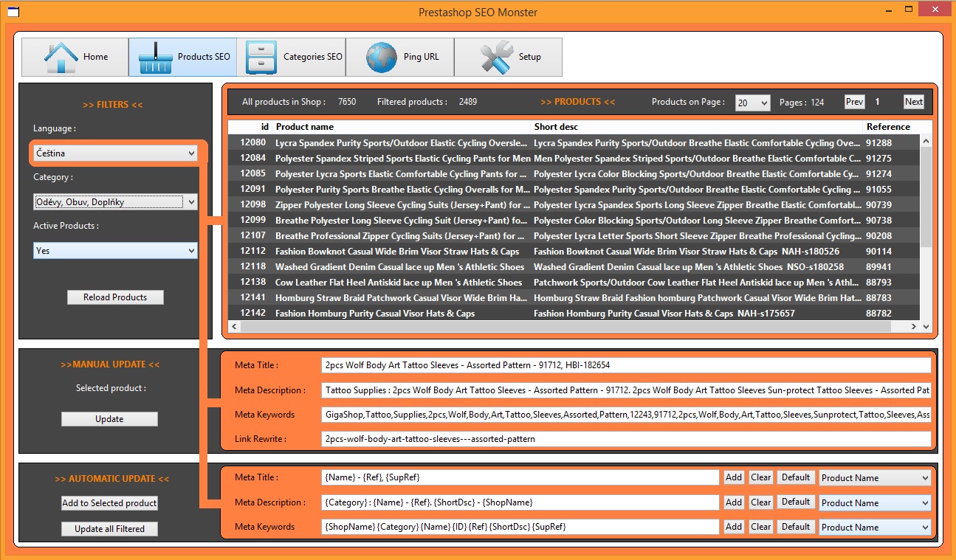The width and height of the screenshot is (956, 560).
Task: Select product row with id 12099
Action: (x=574, y=221)
